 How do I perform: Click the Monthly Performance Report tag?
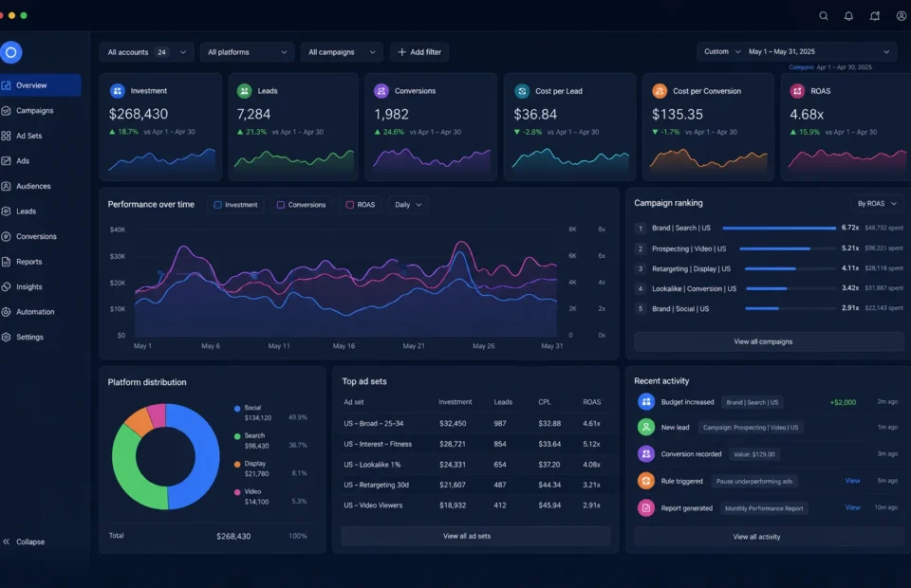pos(763,508)
